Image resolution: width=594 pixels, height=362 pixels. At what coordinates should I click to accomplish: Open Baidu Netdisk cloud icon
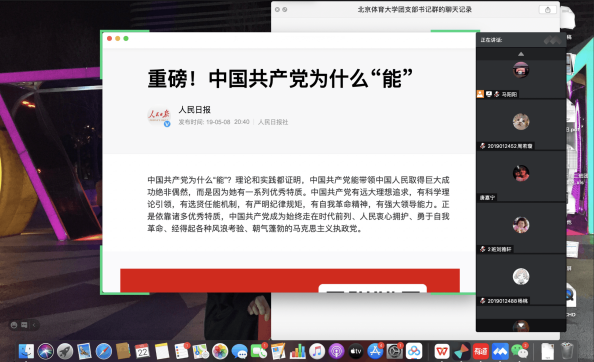(x=414, y=352)
